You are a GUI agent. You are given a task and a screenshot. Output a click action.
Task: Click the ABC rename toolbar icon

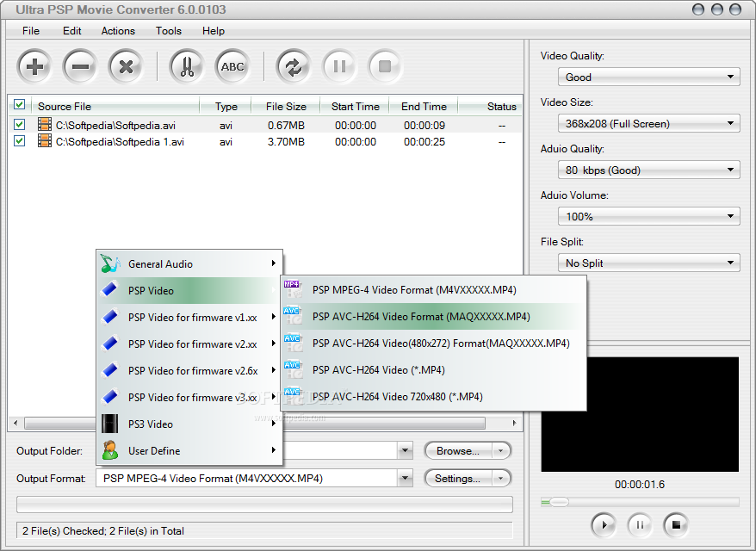[x=232, y=66]
